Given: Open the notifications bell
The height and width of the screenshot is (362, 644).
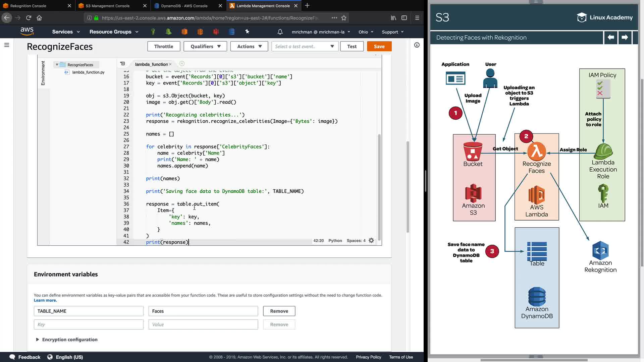Looking at the screenshot, I should coord(280,32).
